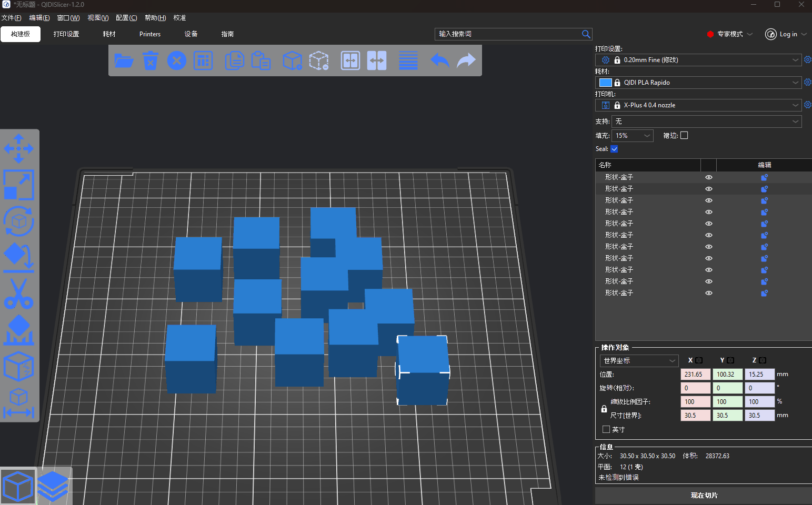The height and width of the screenshot is (505, 812).
Task: Click the search magnifier icon
Action: pyautogui.click(x=586, y=34)
